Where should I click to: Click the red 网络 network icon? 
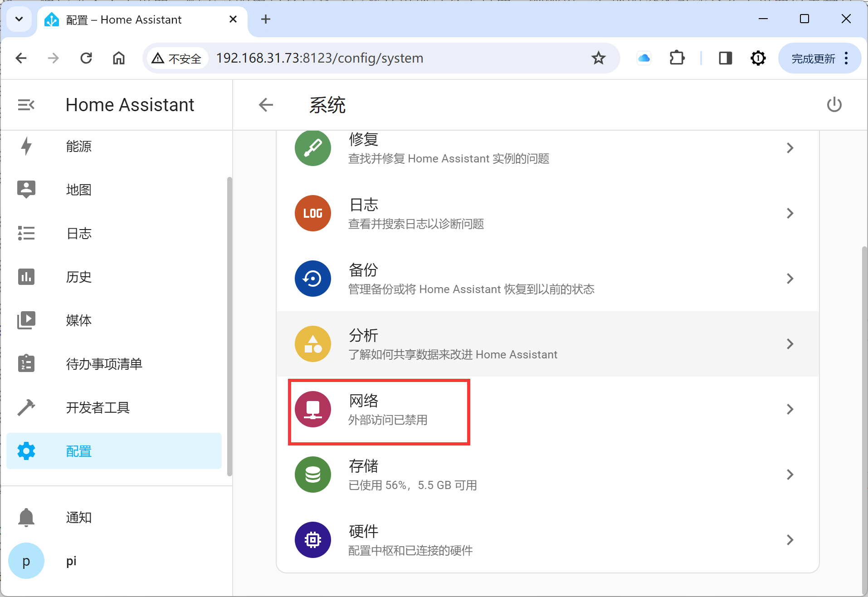tap(313, 409)
